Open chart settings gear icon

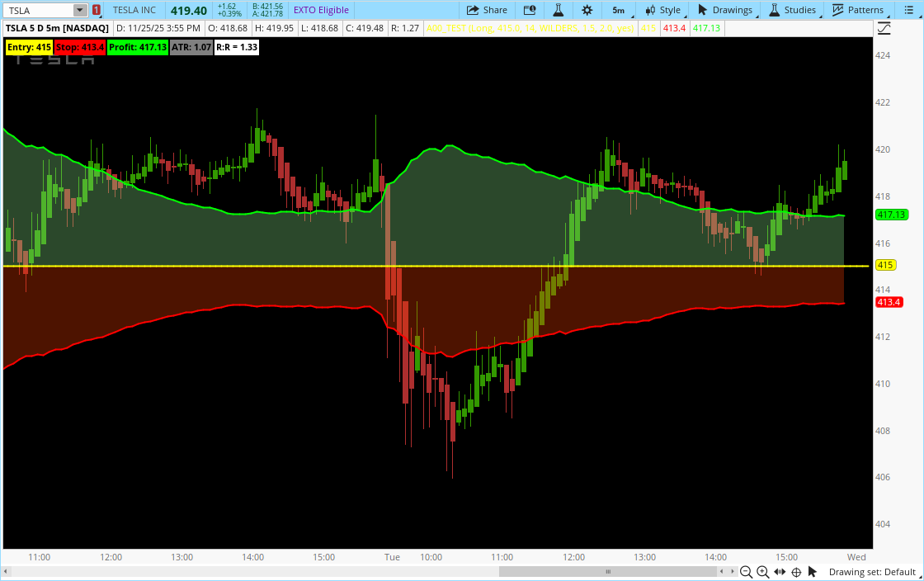click(587, 10)
